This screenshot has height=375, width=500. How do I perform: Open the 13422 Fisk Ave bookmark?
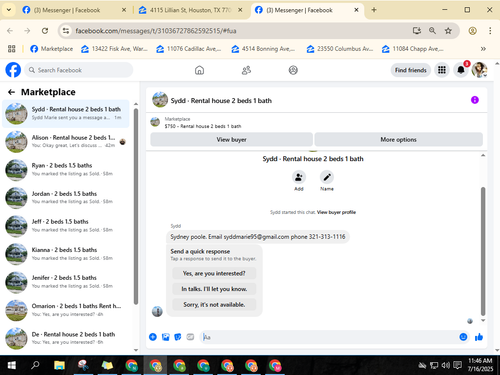(x=114, y=49)
